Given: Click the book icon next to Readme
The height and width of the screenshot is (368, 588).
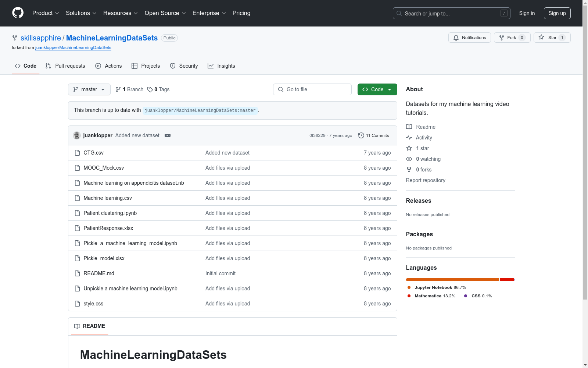Looking at the screenshot, I should (x=409, y=127).
